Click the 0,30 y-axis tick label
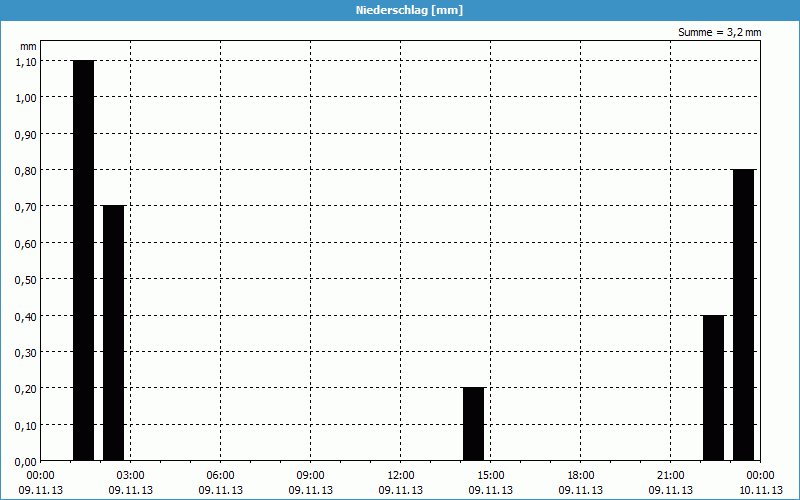This screenshot has height=500, width=800. point(26,352)
